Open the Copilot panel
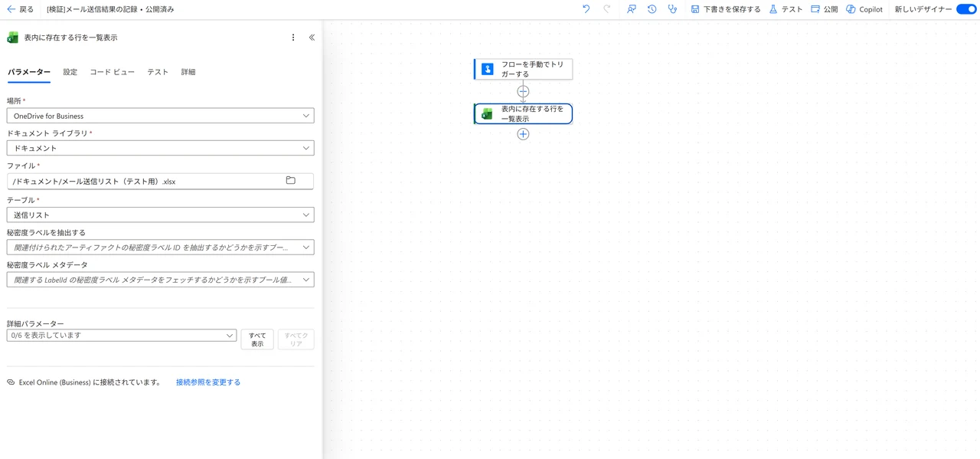This screenshot has width=980, height=459. pyautogui.click(x=864, y=9)
